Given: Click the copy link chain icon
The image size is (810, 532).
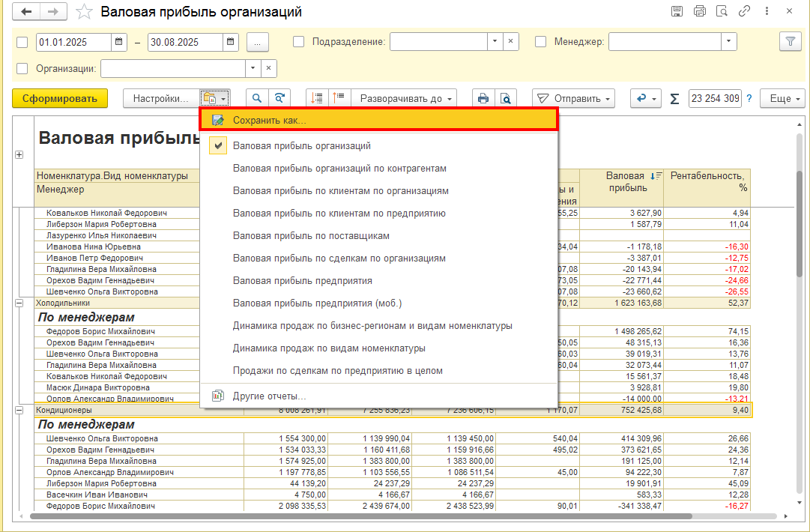Looking at the screenshot, I should tap(744, 11).
